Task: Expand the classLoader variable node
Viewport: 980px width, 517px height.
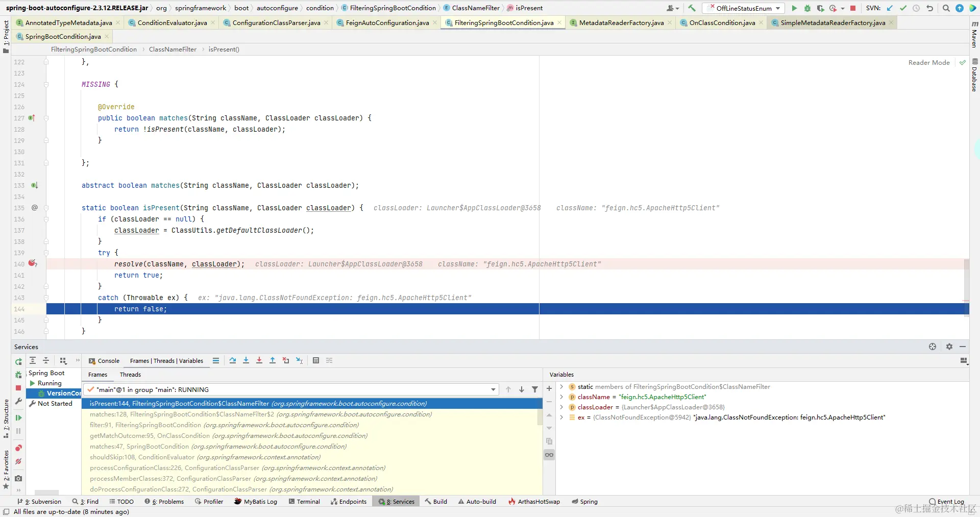Action: [x=561, y=407]
